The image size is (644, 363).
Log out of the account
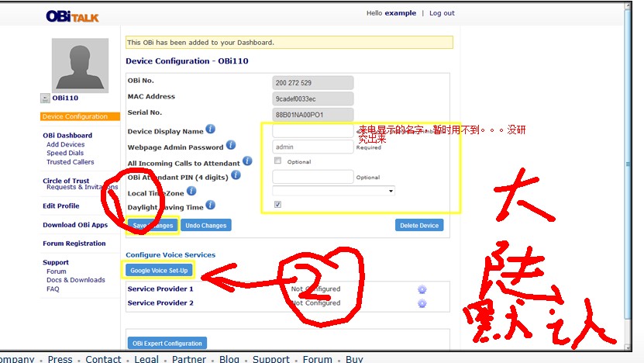point(442,13)
